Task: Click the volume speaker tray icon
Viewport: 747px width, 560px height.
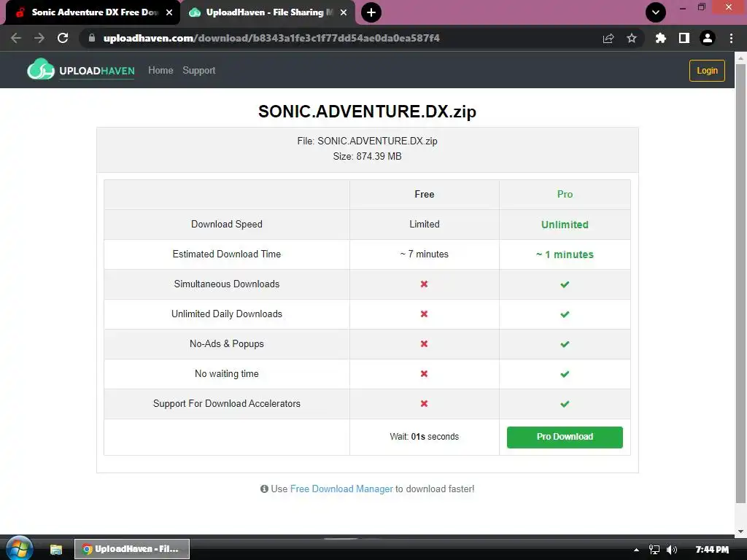Action: 672,550
